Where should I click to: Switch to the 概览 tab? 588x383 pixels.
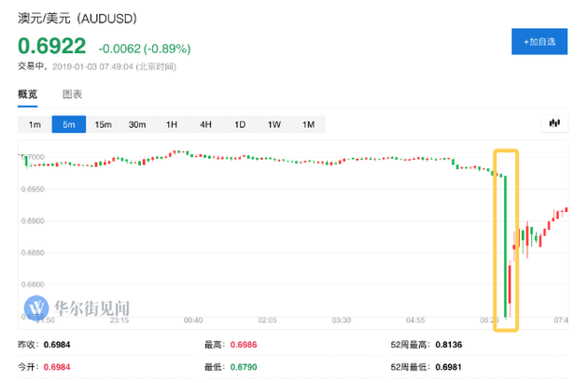pos(28,94)
